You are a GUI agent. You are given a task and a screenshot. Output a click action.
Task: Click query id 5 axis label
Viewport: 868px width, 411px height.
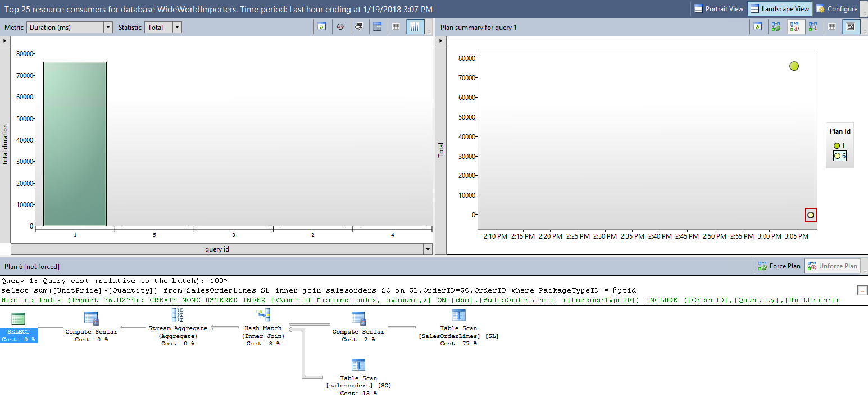[x=154, y=235]
